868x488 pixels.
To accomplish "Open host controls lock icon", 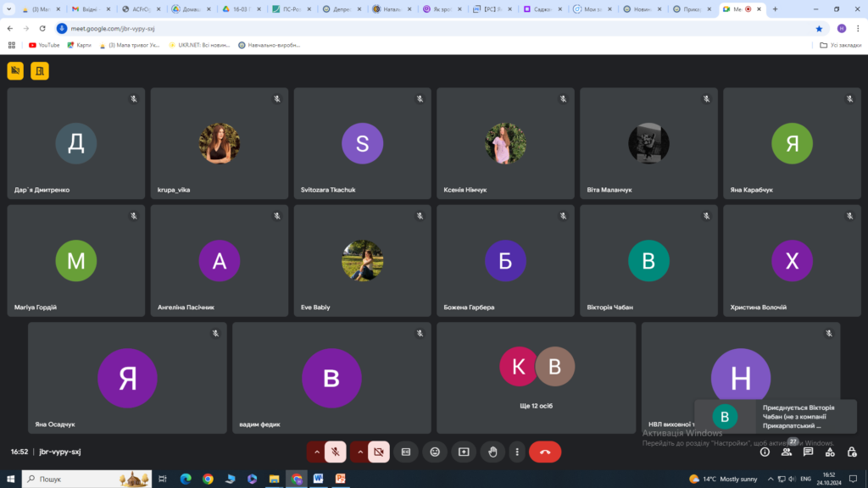I will tap(851, 452).
